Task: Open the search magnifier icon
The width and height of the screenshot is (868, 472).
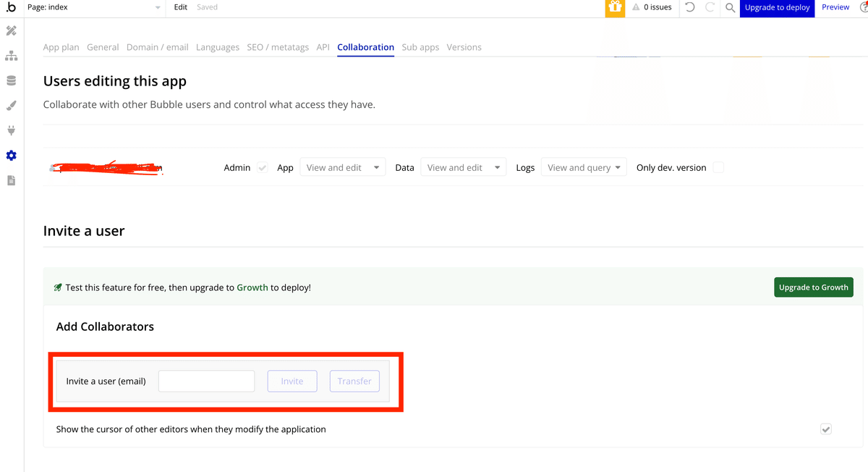Action: (x=730, y=7)
